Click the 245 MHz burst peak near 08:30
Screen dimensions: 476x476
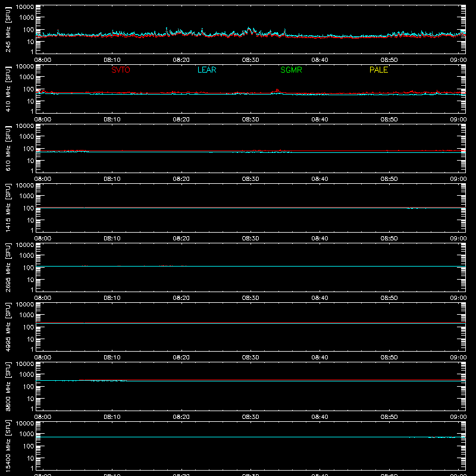(249, 29)
